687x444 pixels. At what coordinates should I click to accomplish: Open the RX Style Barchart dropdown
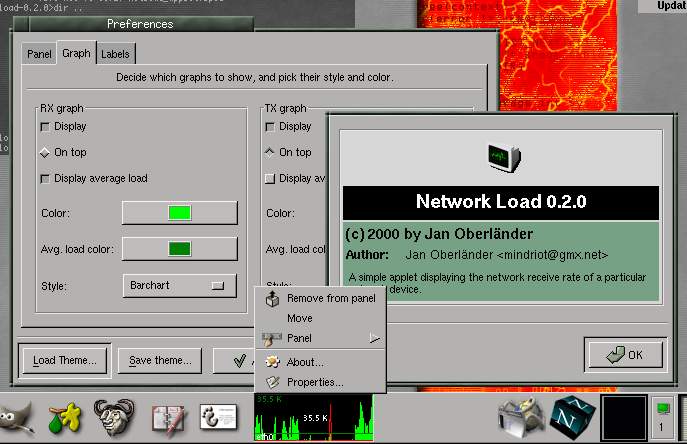click(x=179, y=286)
